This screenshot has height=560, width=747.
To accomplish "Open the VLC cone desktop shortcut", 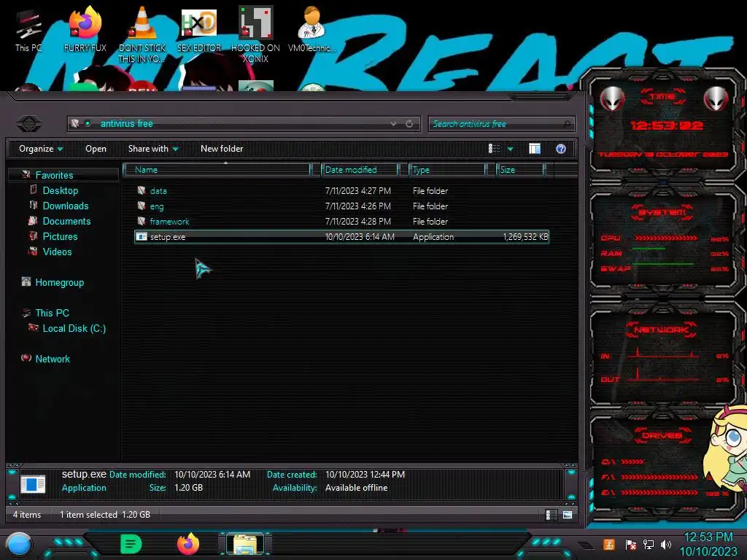I will 142,34.
